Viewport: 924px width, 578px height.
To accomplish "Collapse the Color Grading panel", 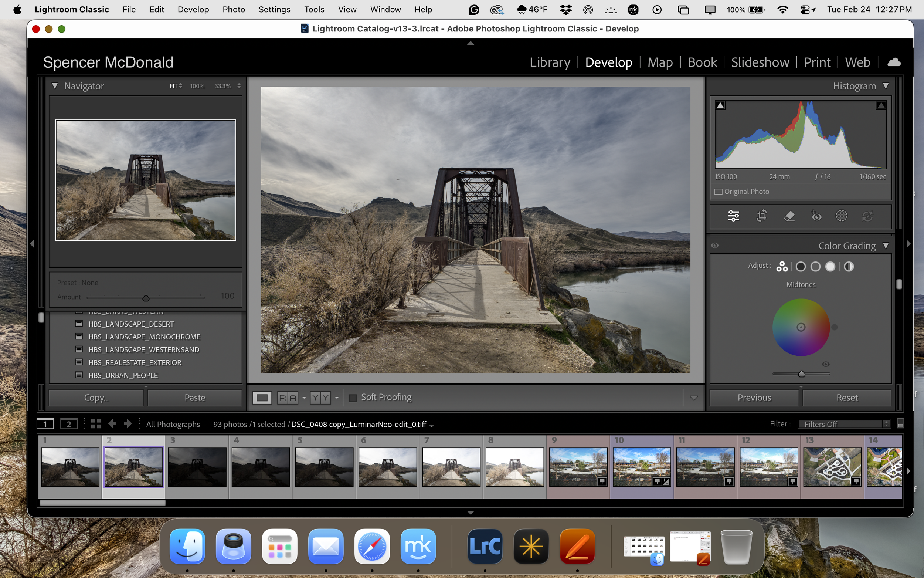I will click(886, 246).
